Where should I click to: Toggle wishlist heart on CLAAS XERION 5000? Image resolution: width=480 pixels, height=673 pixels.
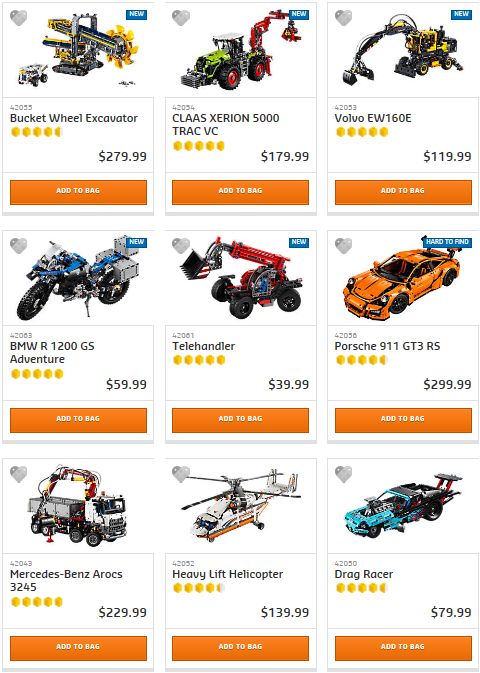(181, 18)
